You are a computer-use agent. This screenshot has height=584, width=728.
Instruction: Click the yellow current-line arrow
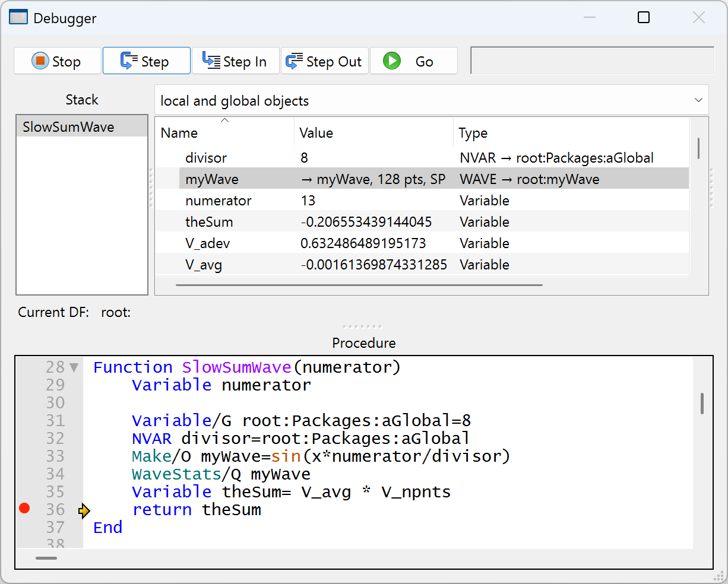[x=84, y=510]
